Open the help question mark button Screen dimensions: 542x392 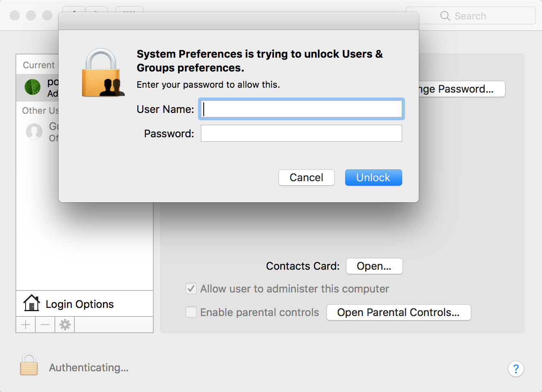coord(516,369)
